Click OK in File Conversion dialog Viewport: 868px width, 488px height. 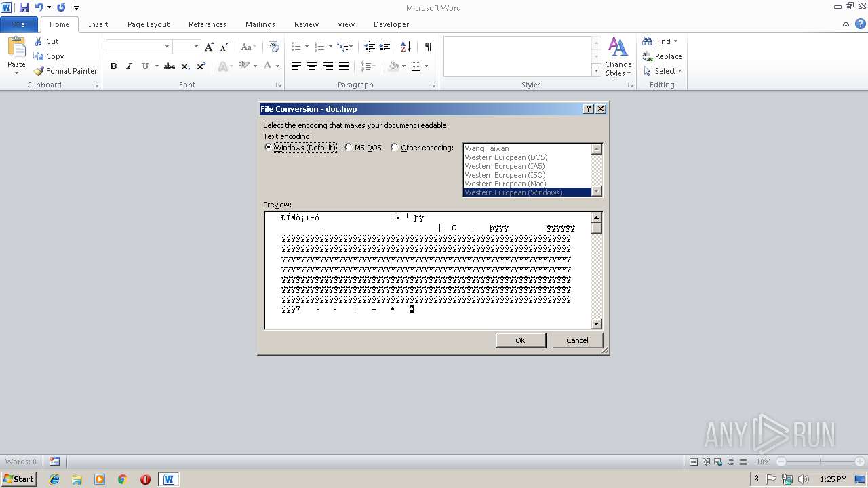(x=520, y=340)
